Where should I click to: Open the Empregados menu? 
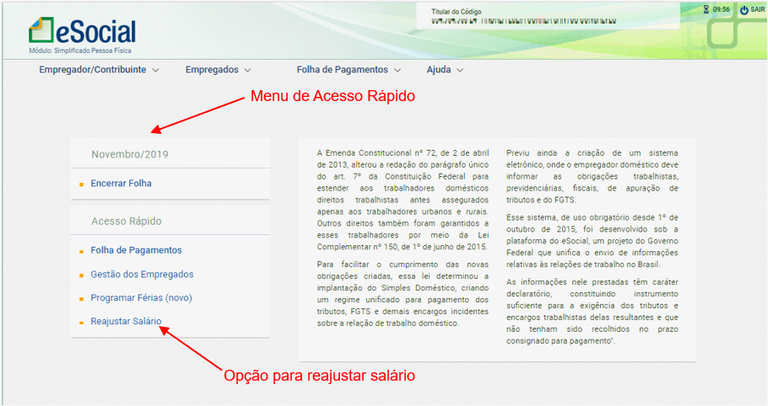(212, 70)
